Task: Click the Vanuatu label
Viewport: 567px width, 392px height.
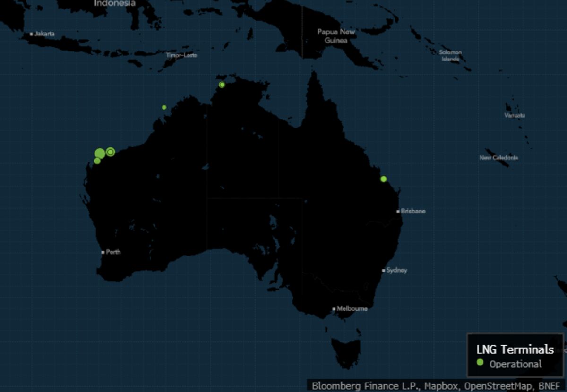Action: click(x=515, y=115)
